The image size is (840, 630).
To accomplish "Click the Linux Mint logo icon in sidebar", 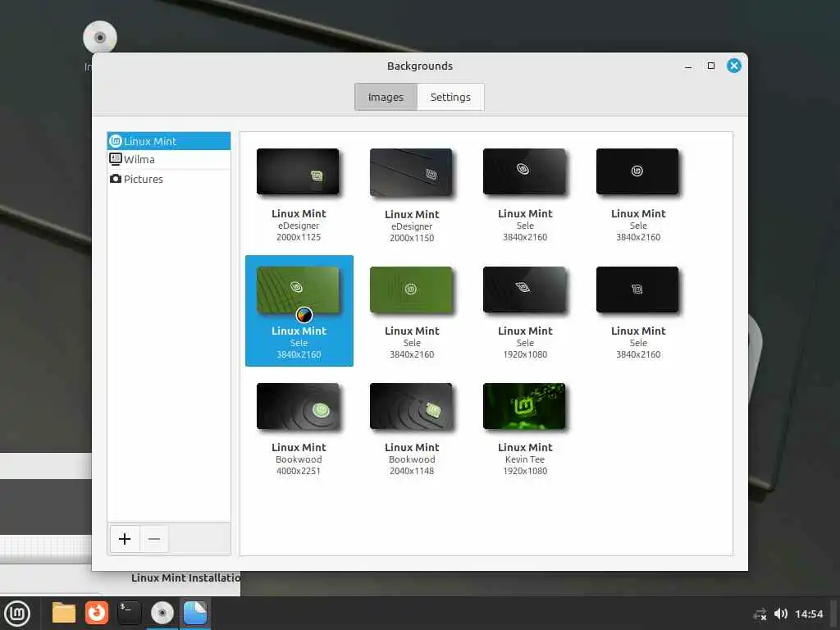I will (115, 141).
